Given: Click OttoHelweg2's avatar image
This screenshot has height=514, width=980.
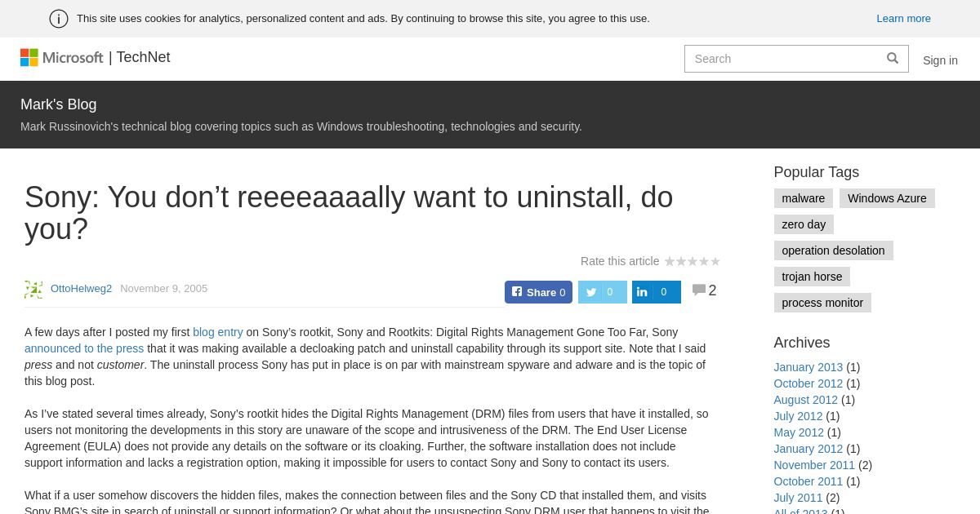Looking at the screenshot, I should tap(33, 289).
